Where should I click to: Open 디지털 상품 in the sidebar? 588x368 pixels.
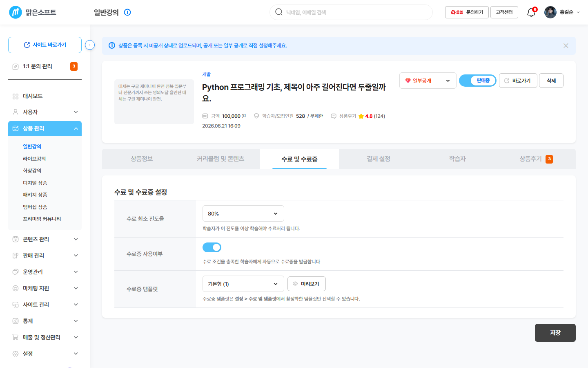(x=35, y=183)
